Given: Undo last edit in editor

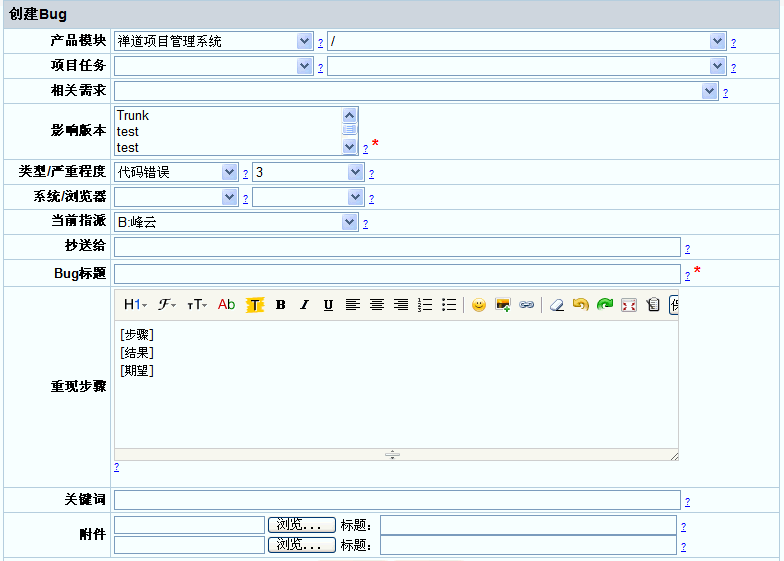Looking at the screenshot, I should (580, 304).
